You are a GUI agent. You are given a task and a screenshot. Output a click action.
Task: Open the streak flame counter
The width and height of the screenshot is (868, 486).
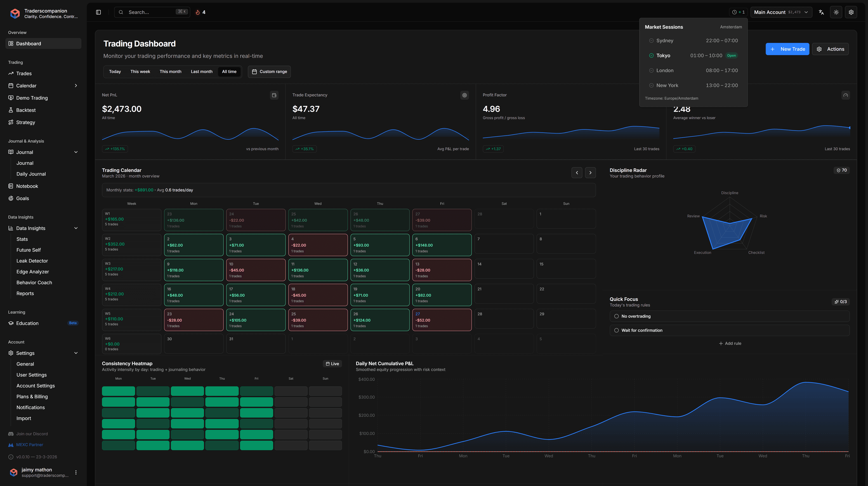coord(200,12)
